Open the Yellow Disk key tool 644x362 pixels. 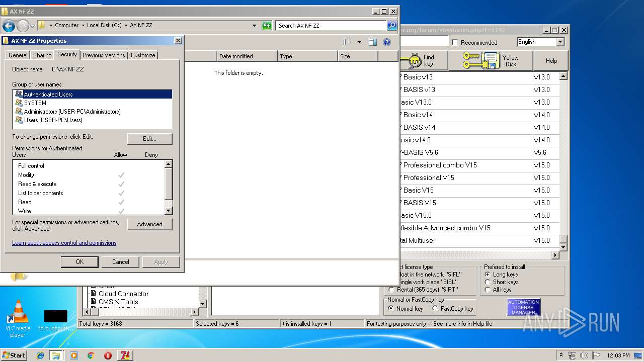coord(491,61)
